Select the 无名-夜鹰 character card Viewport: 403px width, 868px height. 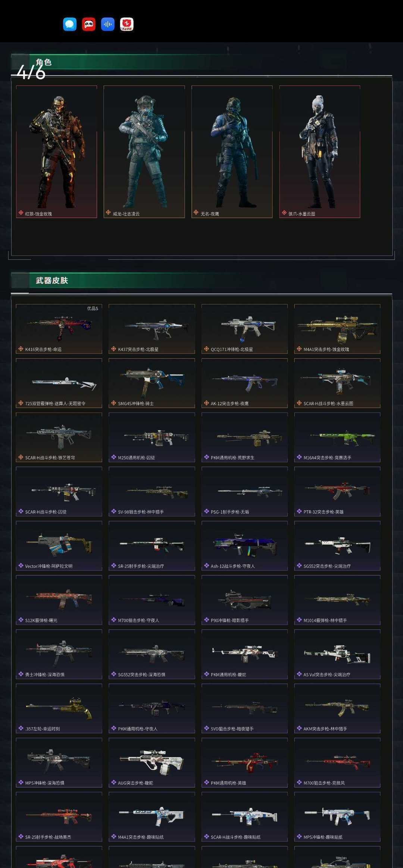coord(232,152)
